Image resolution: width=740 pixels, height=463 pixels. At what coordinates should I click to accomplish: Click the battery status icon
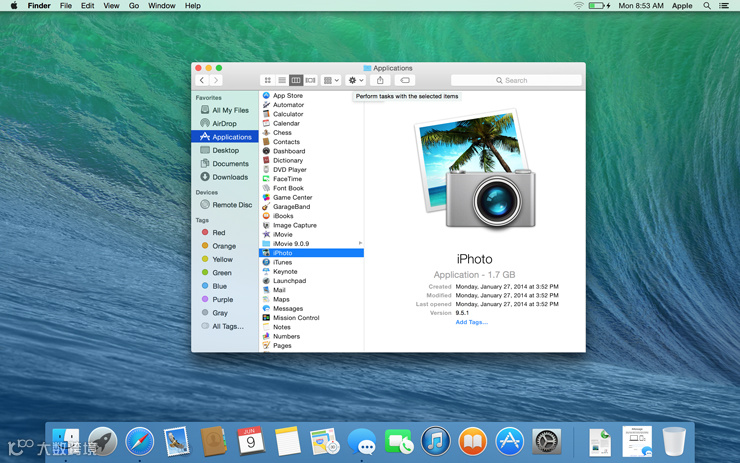pos(599,6)
